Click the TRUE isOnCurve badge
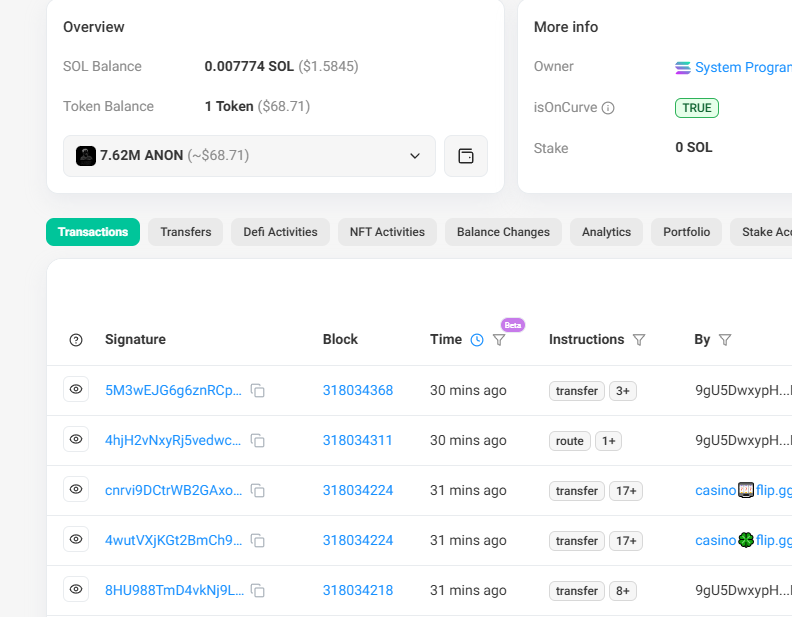This screenshot has height=617, width=792. 697,108
